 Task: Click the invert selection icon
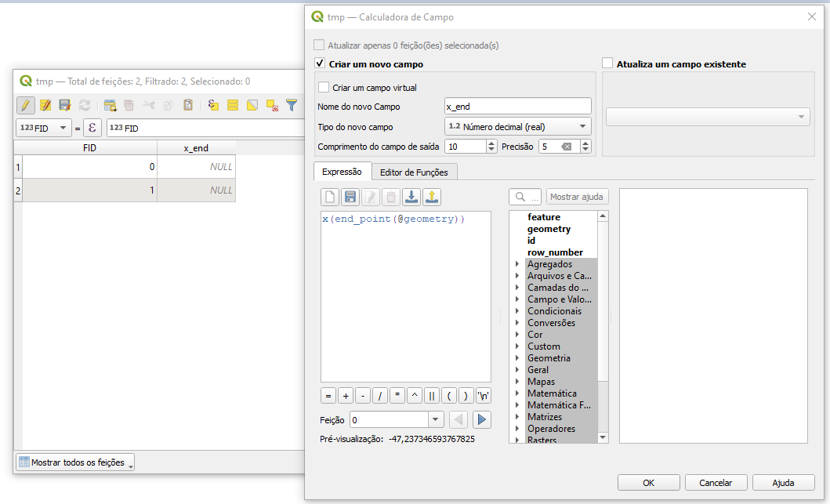(x=252, y=104)
